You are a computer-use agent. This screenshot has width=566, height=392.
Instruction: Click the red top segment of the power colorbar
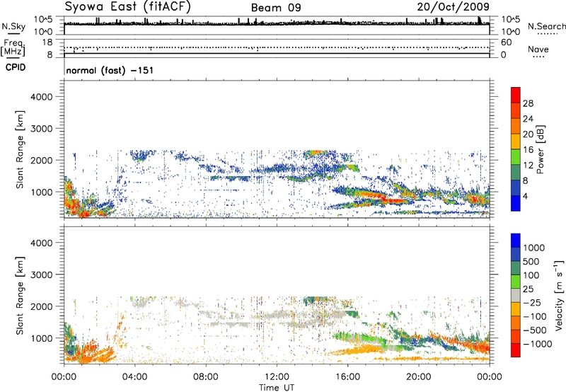pyautogui.click(x=516, y=95)
